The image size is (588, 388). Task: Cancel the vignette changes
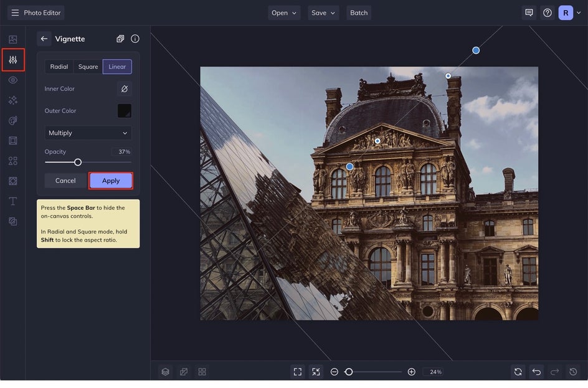click(65, 181)
